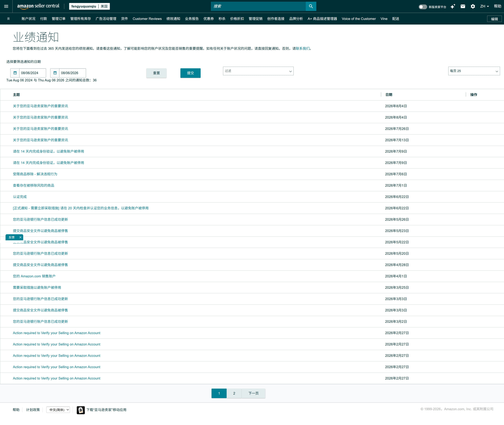
Task: Click the Amazon Seller Central logo
Action: coord(38,6)
